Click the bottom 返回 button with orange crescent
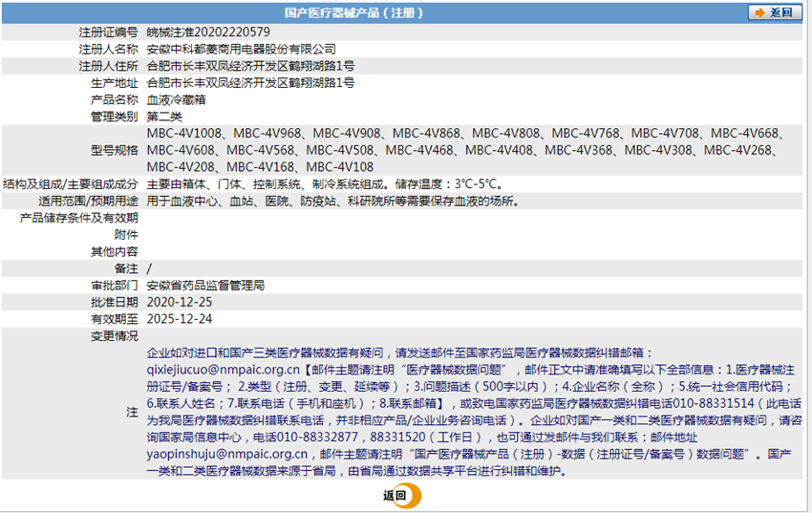 (402, 496)
